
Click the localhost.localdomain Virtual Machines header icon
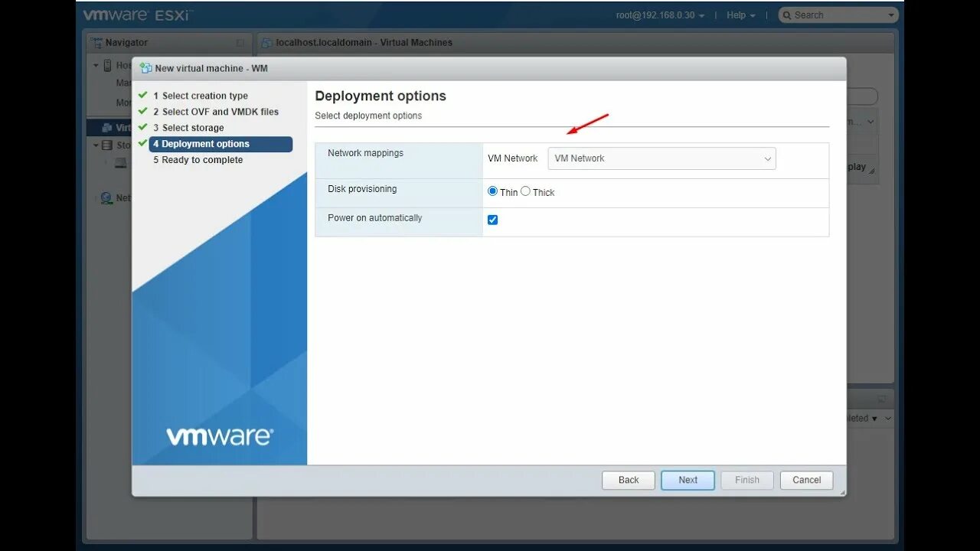pyautogui.click(x=267, y=43)
